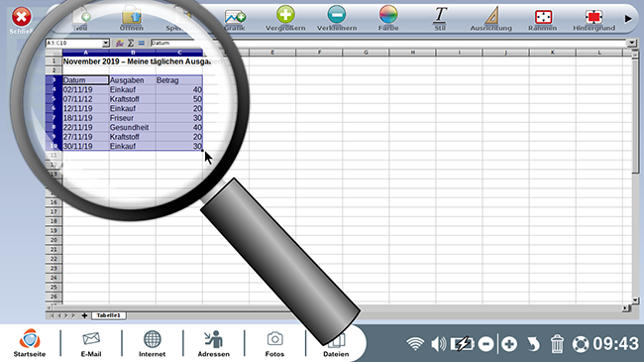Open a file with the Öffnen icon
Viewport: 644px width, 362px height.
pyautogui.click(x=132, y=16)
